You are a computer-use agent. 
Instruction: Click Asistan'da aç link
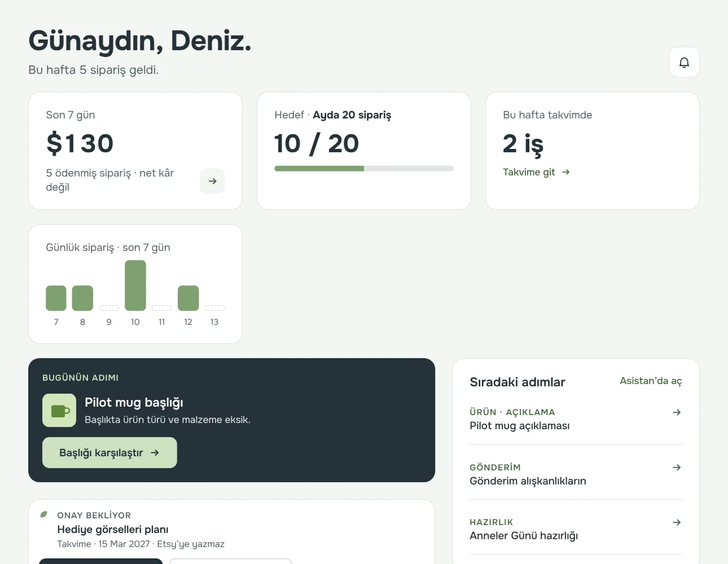[x=651, y=381]
